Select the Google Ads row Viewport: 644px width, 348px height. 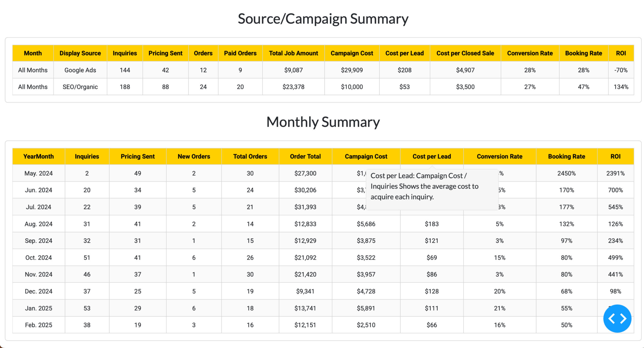[80, 70]
